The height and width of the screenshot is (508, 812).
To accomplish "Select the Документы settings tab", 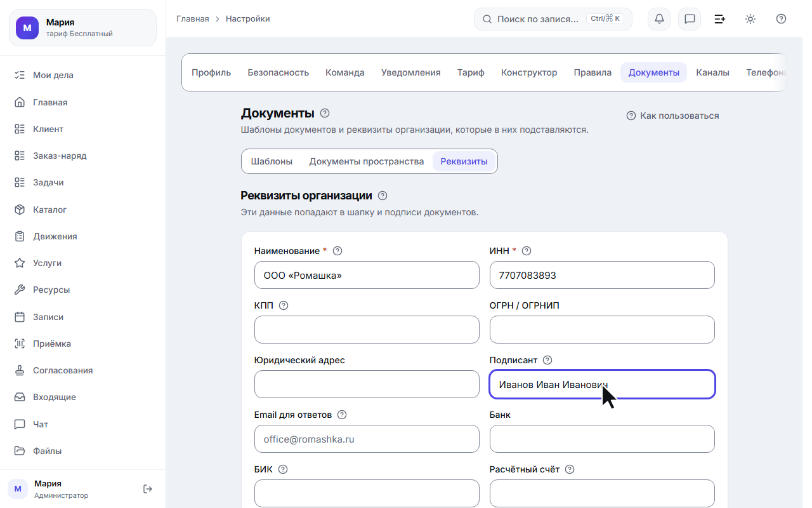I will 654,72.
